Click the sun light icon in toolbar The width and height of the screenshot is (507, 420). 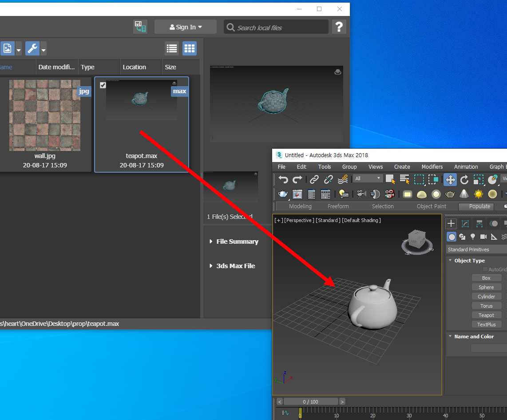[478, 194]
